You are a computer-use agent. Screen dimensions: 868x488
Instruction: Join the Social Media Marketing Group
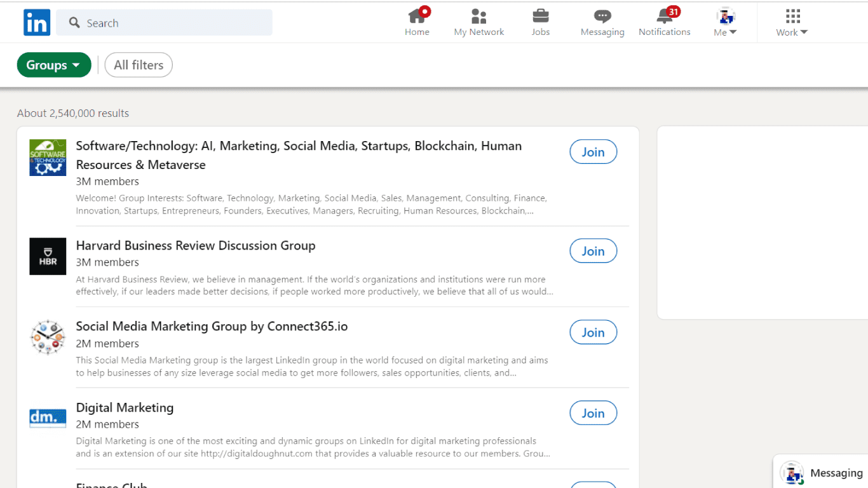[x=593, y=332]
